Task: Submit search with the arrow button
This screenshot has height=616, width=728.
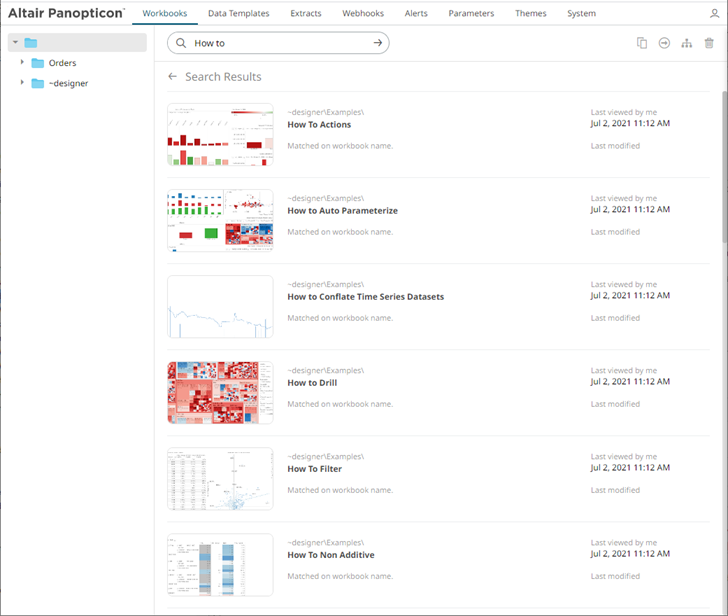Action: 377,43
